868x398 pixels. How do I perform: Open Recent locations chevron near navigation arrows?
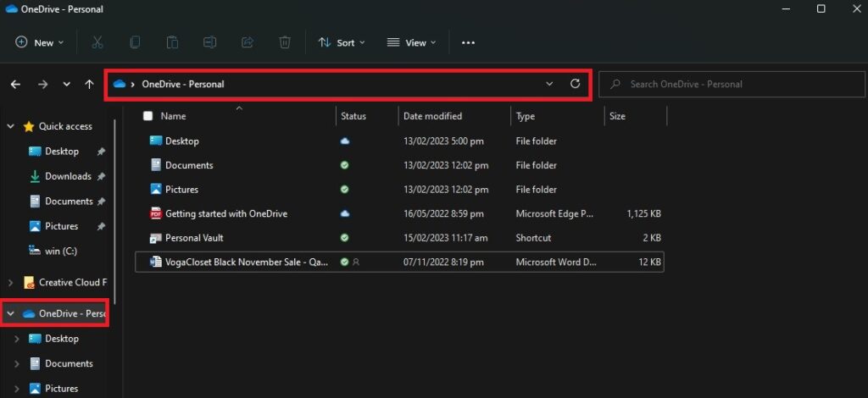click(x=66, y=84)
